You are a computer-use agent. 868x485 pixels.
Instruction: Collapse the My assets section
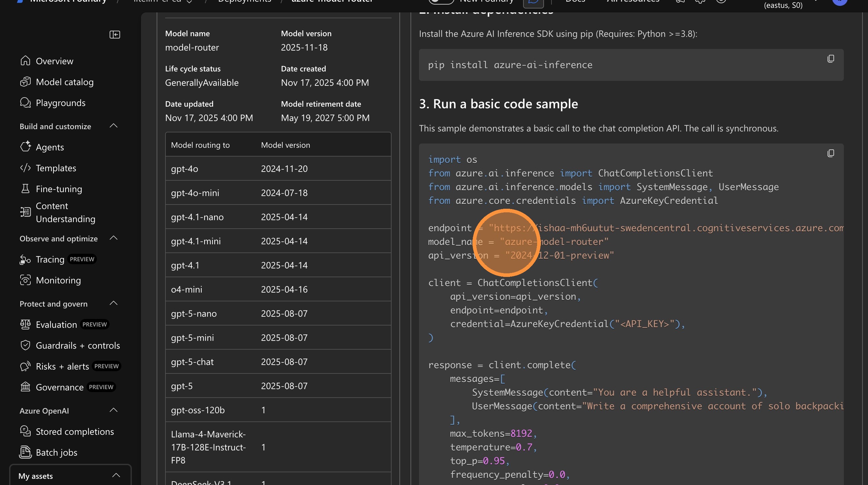pos(116,476)
